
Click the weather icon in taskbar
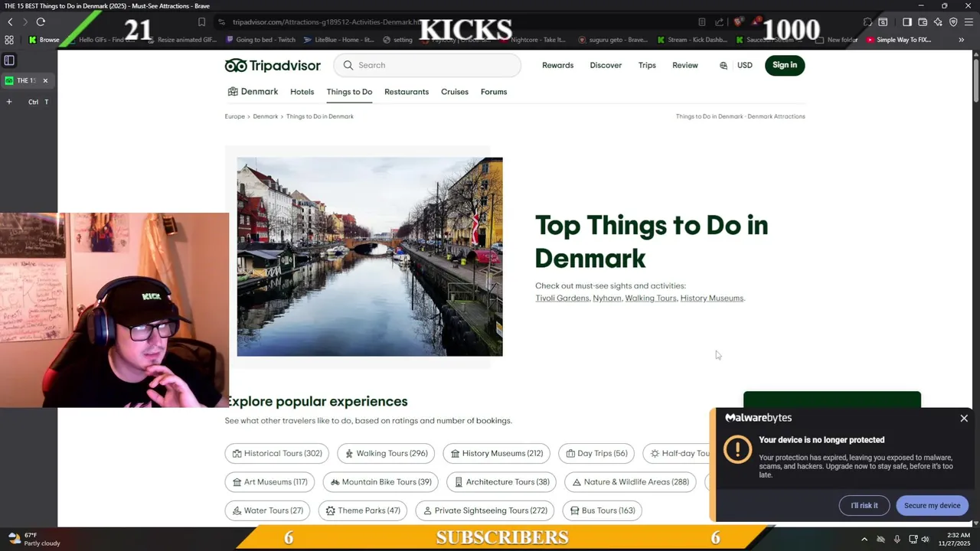click(13, 539)
